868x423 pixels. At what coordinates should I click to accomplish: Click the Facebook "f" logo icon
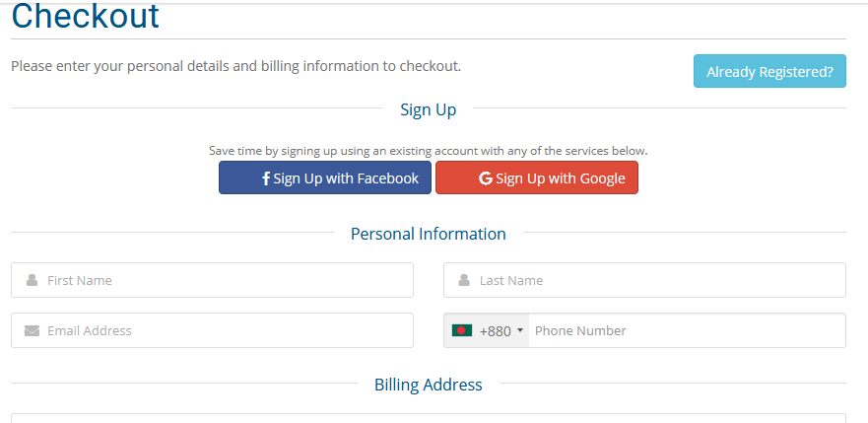[x=266, y=178]
